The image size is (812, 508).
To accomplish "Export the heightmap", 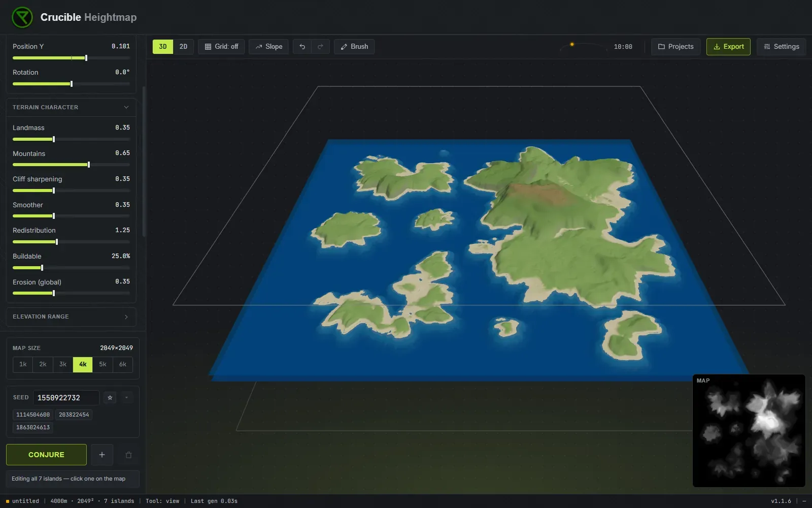I will [728, 47].
